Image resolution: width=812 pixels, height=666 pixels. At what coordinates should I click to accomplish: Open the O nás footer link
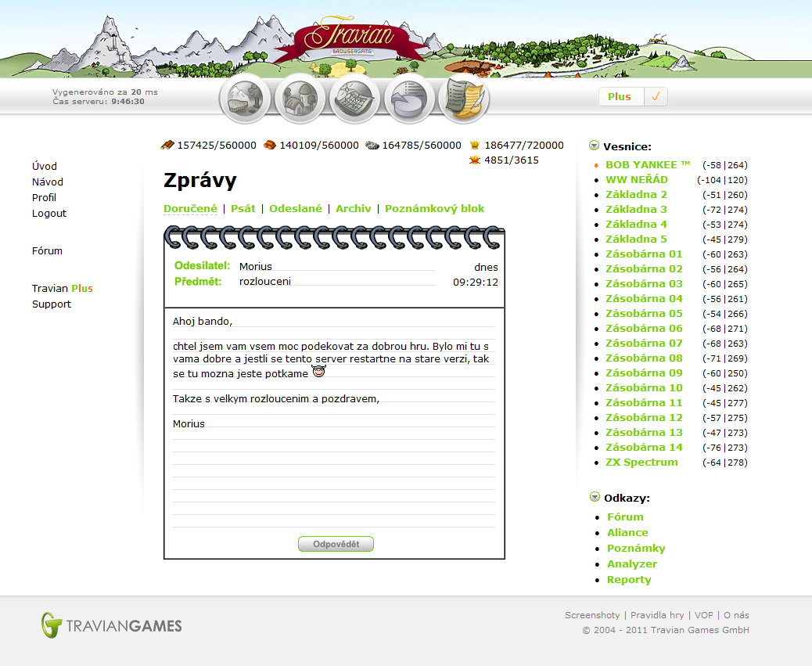click(736, 614)
